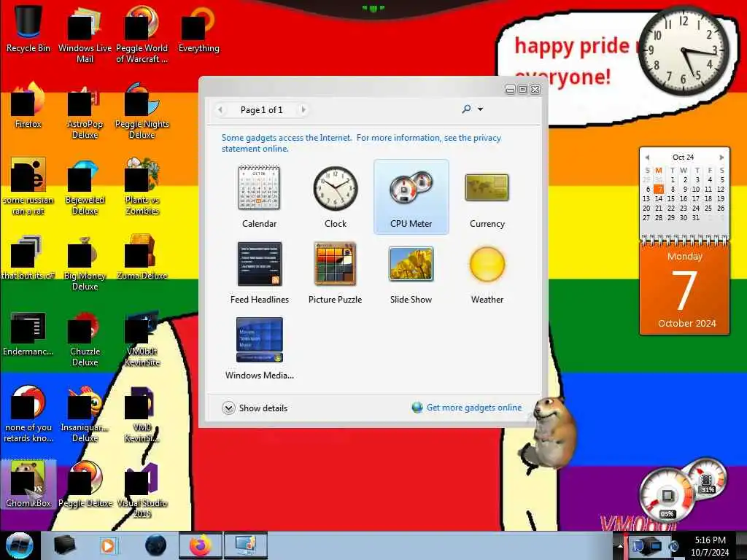747x560 pixels.
Task: Open Plants vs Zombies shortcut
Action: coord(142,187)
